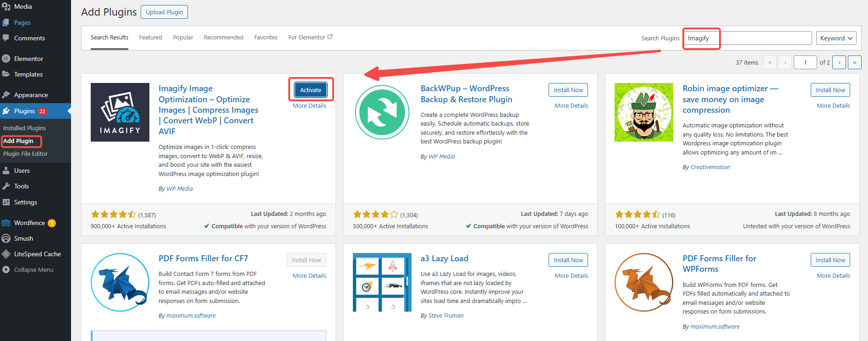Switch to the Recommended plugins tab

point(223,38)
